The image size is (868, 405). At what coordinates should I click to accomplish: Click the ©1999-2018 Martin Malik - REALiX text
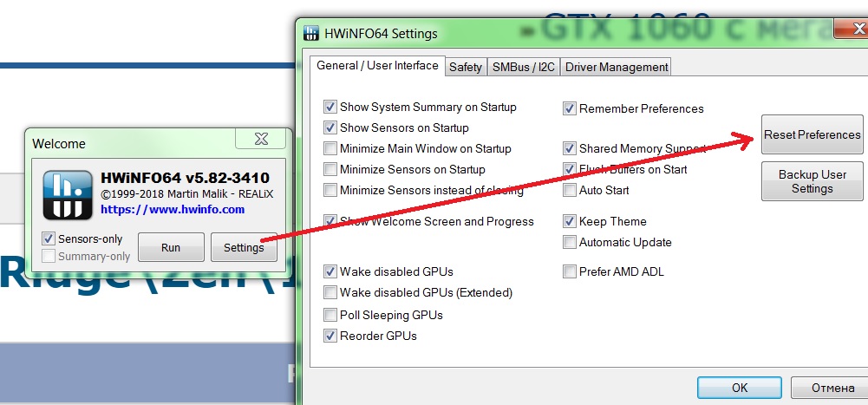click(x=186, y=194)
